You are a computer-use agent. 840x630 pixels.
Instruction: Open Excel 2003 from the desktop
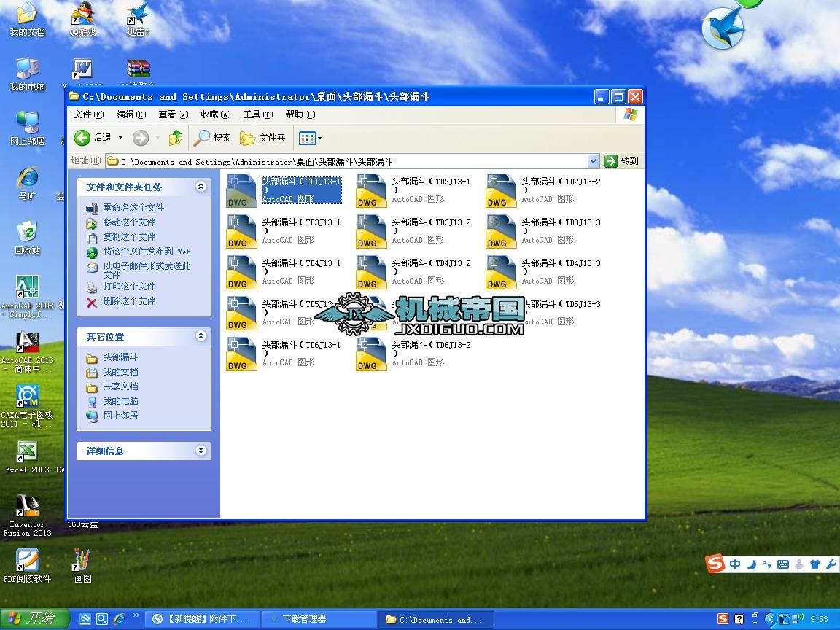point(28,452)
